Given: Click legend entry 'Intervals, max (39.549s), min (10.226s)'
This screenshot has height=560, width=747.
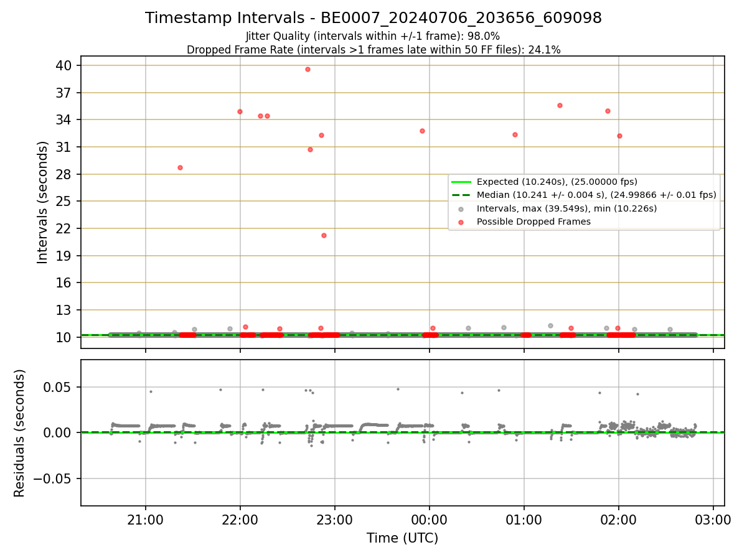Looking at the screenshot, I should (x=566, y=208).
